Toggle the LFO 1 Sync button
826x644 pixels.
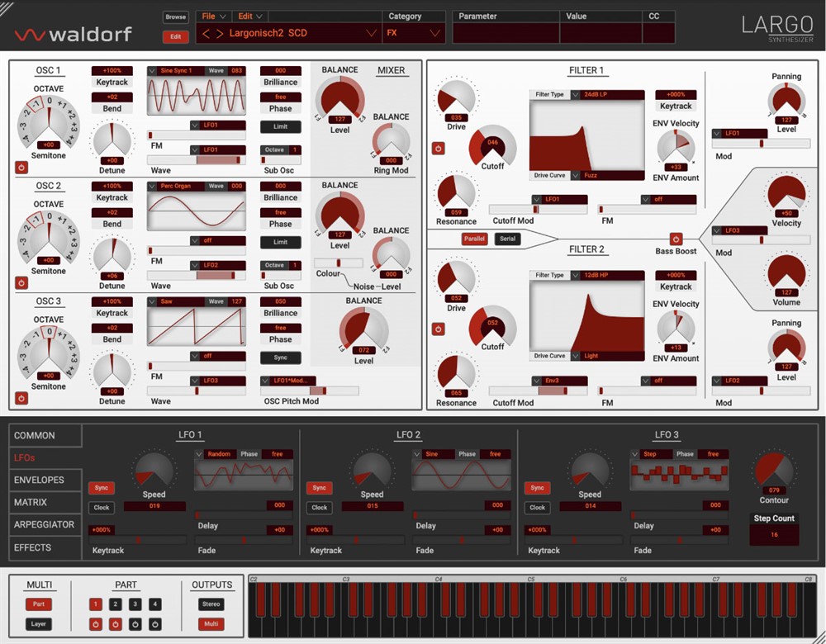[102, 488]
